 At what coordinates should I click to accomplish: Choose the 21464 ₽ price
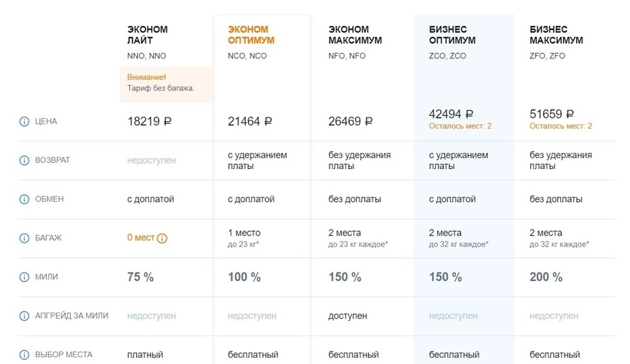250,121
